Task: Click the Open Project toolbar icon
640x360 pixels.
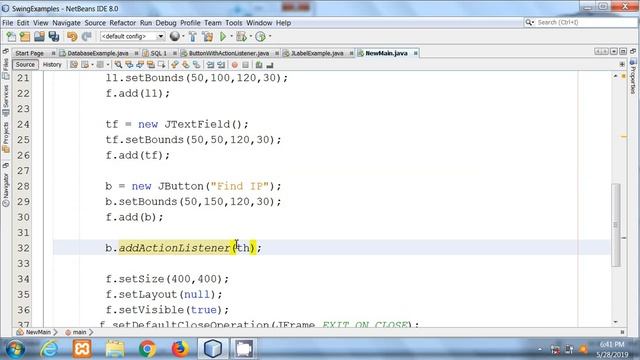Action: coord(39,37)
